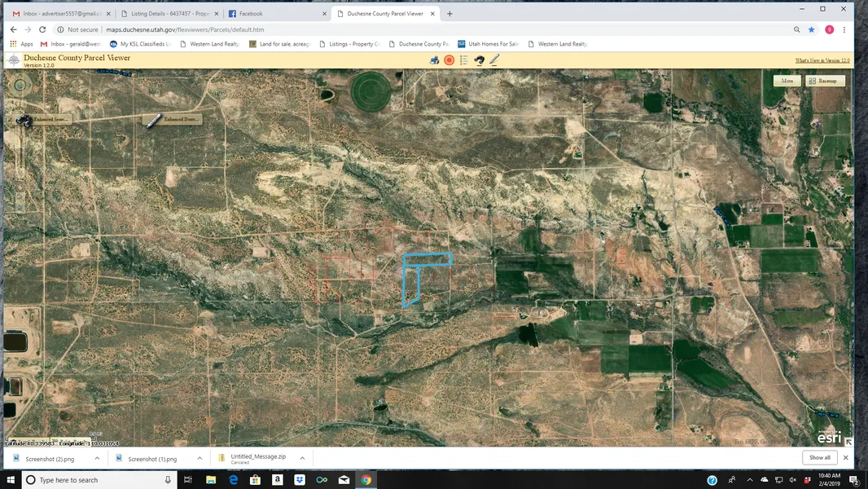Click the More button on map
868x489 pixels.
(787, 81)
